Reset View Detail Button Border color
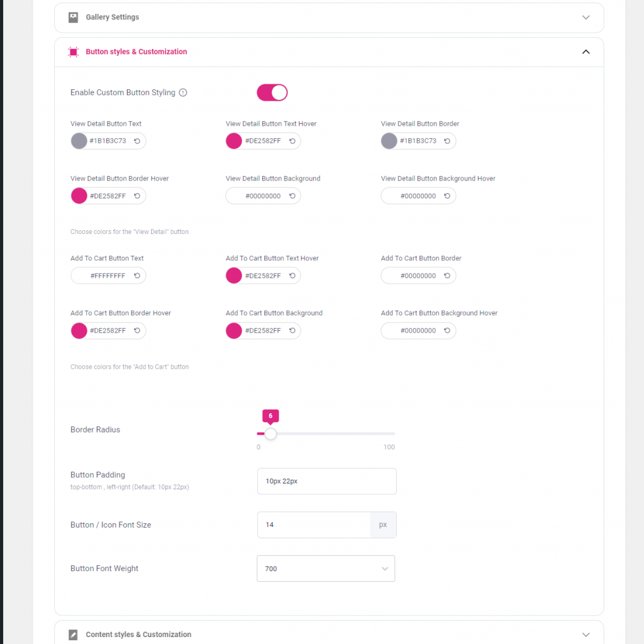 [447, 141]
